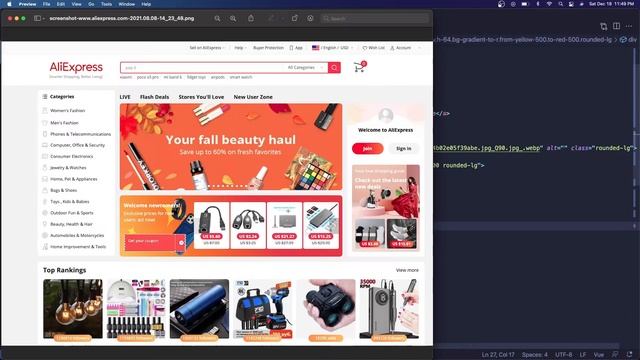The height and width of the screenshot is (360, 640).
Task: Open the shopping cart icon
Action: (x=360, y=67)
